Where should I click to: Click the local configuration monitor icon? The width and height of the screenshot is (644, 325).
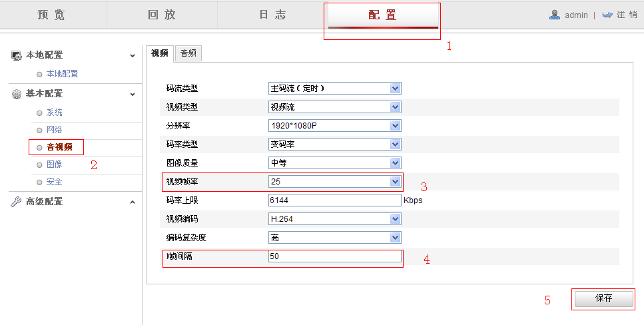coord(17,55)
